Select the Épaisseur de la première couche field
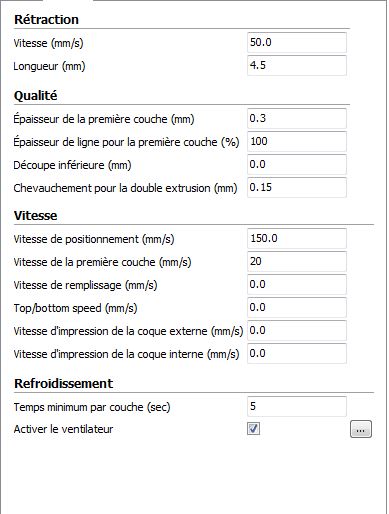Image resolution: width=389 pixels, height=514 pixels. tap(297, 118)
